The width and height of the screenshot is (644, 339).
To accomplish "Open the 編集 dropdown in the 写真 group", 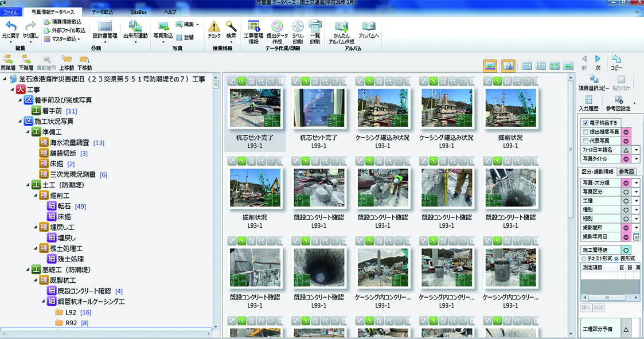I will coord(188,24).
